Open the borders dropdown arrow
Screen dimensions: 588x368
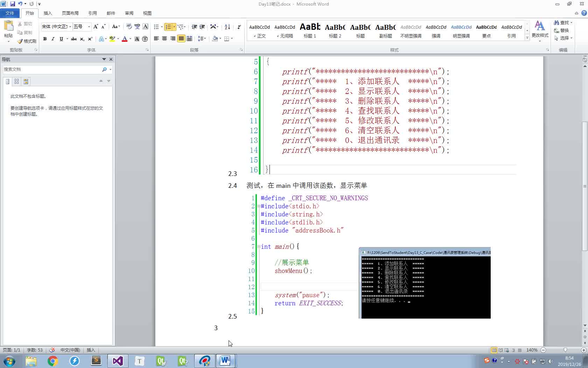[232, 39]
